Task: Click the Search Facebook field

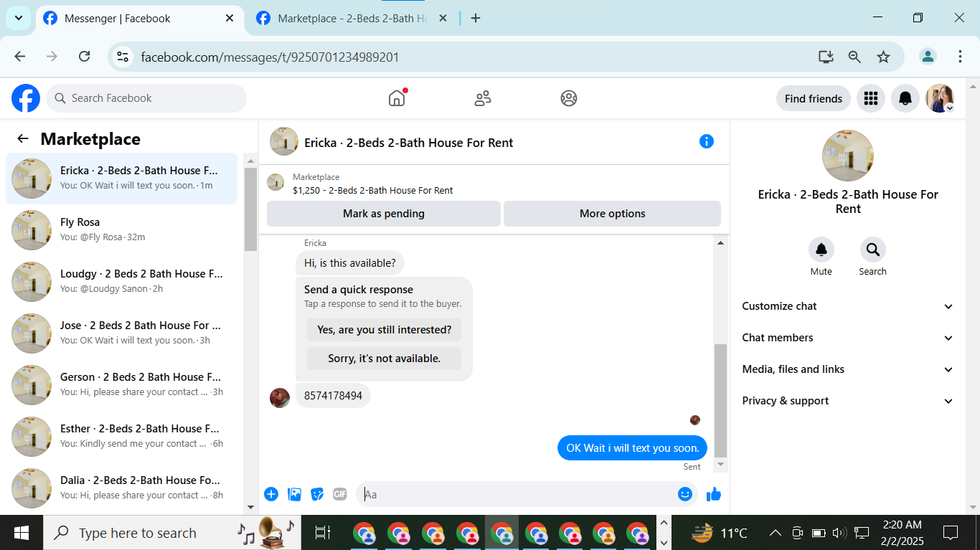Action: [x=146, y=98]
